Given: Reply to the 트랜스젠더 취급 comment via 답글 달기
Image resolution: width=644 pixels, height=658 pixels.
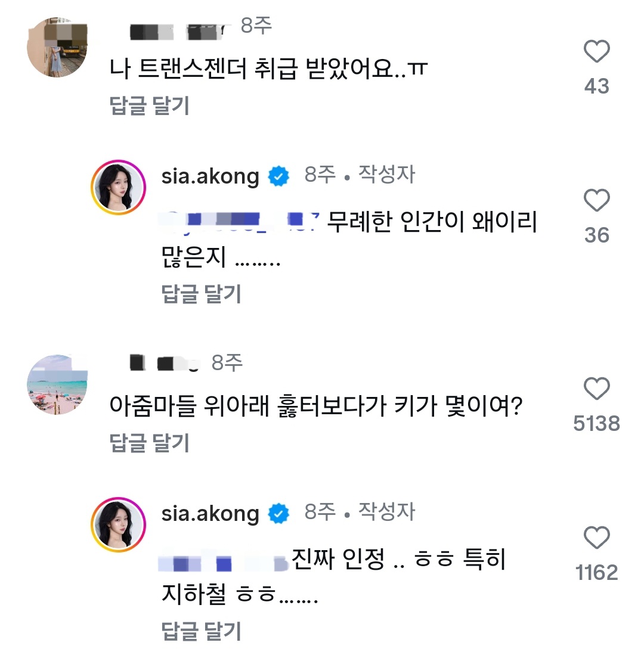Looking at the screenshot, I should pyautogui.click(x=150, y=106).
